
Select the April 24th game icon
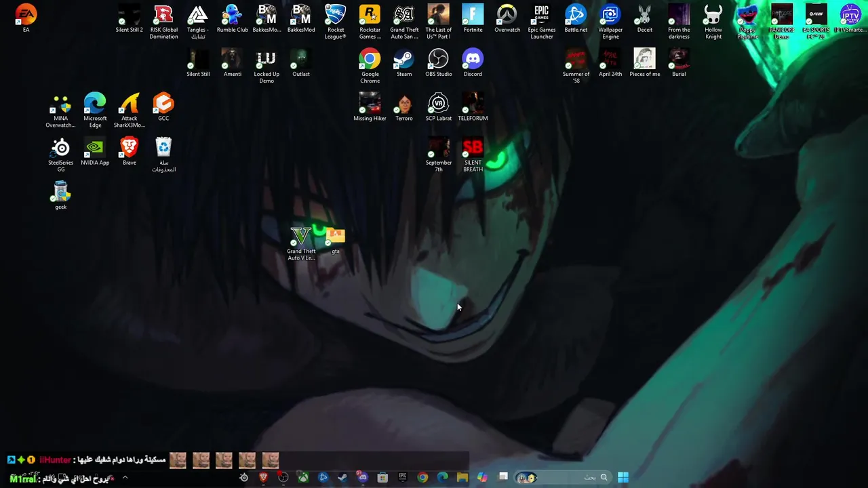(x=610, y=62)
